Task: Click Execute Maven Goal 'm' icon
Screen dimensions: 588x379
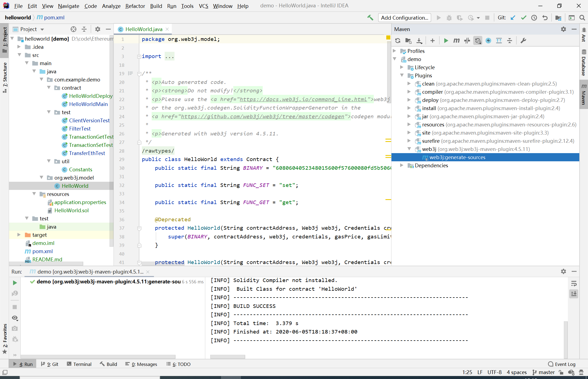Action: (x=457, y=41)
